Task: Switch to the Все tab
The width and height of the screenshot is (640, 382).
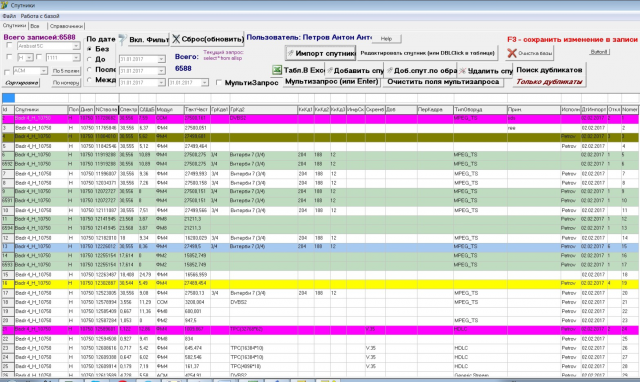Action: coord(35,26)
